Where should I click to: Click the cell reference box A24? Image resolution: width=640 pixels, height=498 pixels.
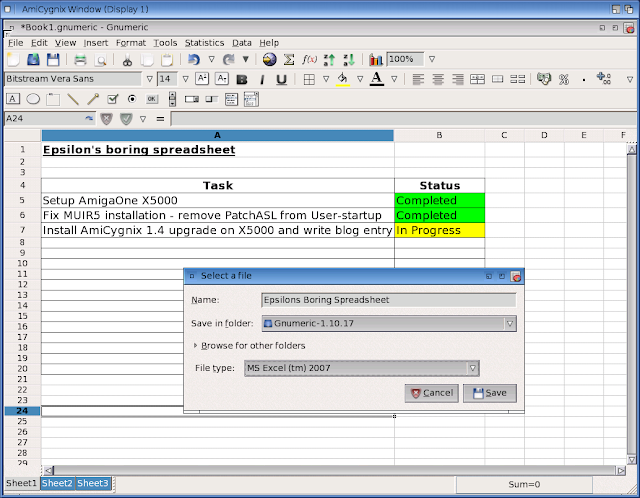pyautogui.click(x=44, y=119)
